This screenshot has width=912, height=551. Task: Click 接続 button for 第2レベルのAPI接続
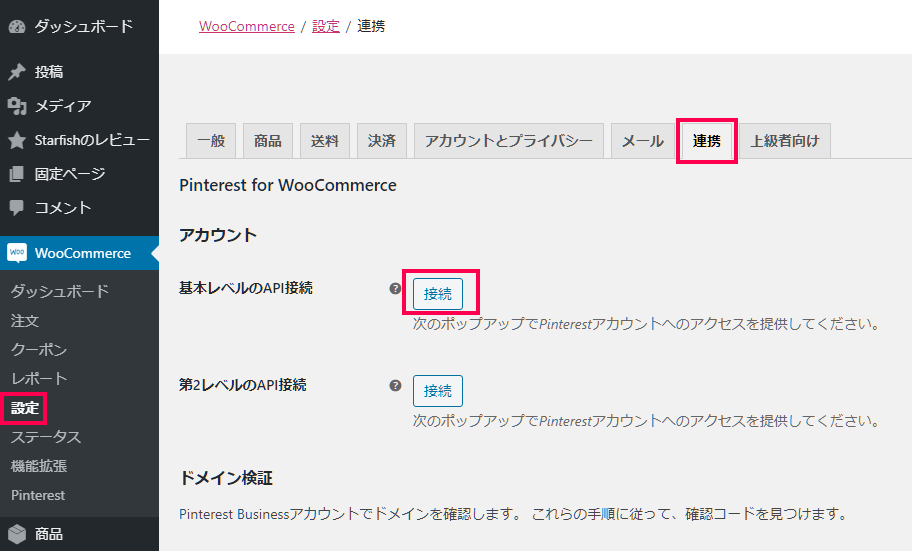[438, 390]
